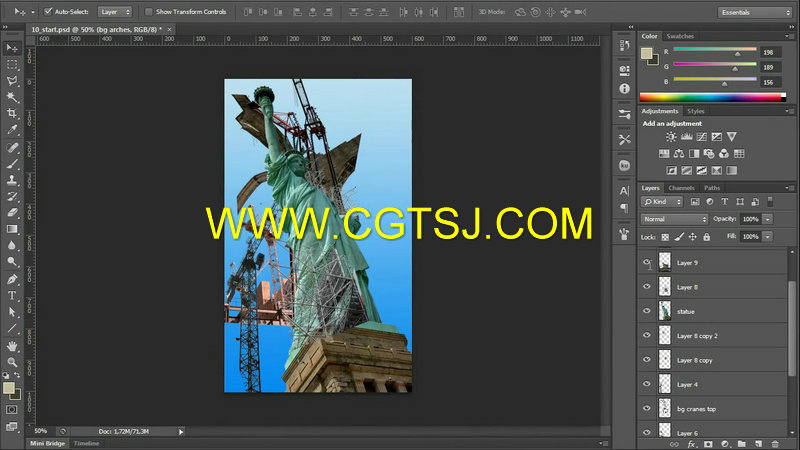Viewport: 800px width, 450px height.
Task: Add a Color Balance adjustment
Action: (x=679, y=154)
